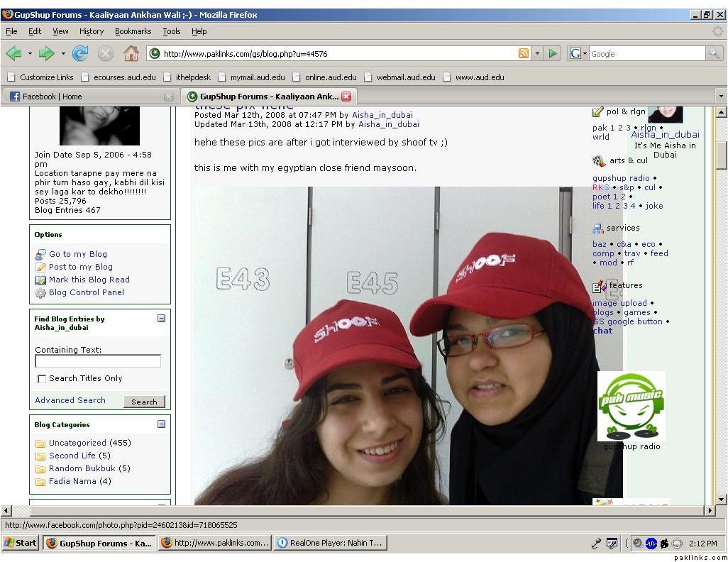The width and height of the screenshot is (728, 562).
Task: Click the RSS feed icon in address bar
Action: pos(524,53)
